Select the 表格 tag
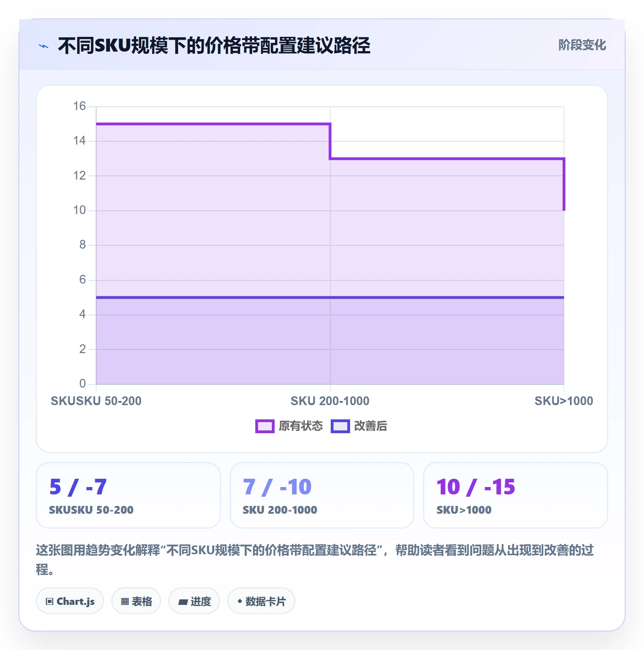The height and width of the screenshot is (650, 644). [136, 601]
